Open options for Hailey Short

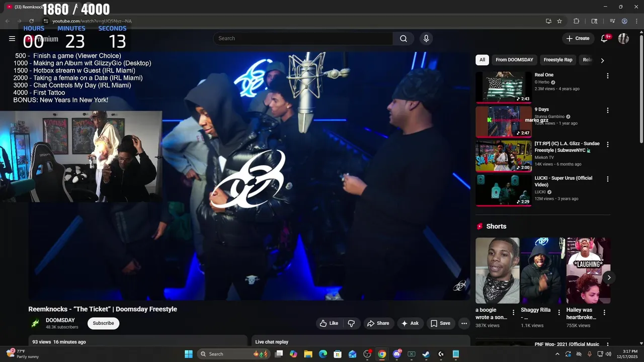pyautogui.click(x=604, y=312)
